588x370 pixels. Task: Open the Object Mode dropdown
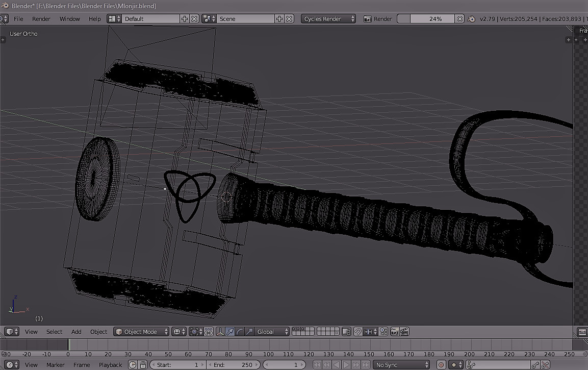tap(141, 332)
